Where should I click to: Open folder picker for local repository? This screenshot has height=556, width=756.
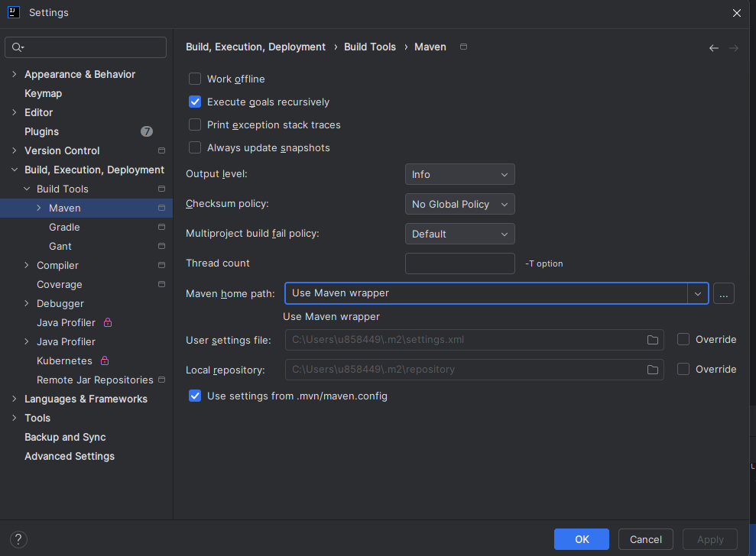(652, 370)
